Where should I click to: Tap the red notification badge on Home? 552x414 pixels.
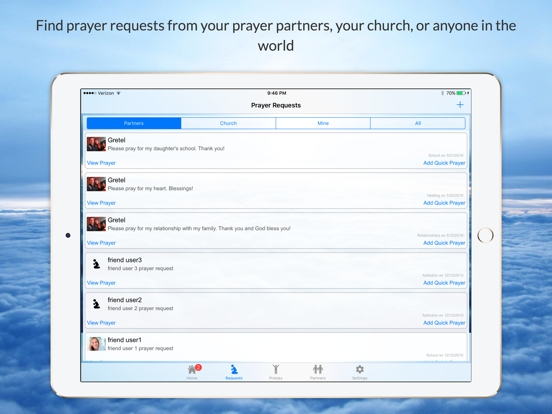coord(198,367)
